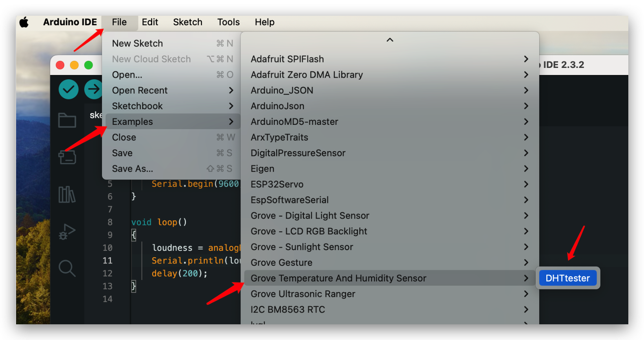Image resolution: width=644 pixels, height=340 pixels.
Task: Expand Eigen examples
Action: [x=390, y=169]
